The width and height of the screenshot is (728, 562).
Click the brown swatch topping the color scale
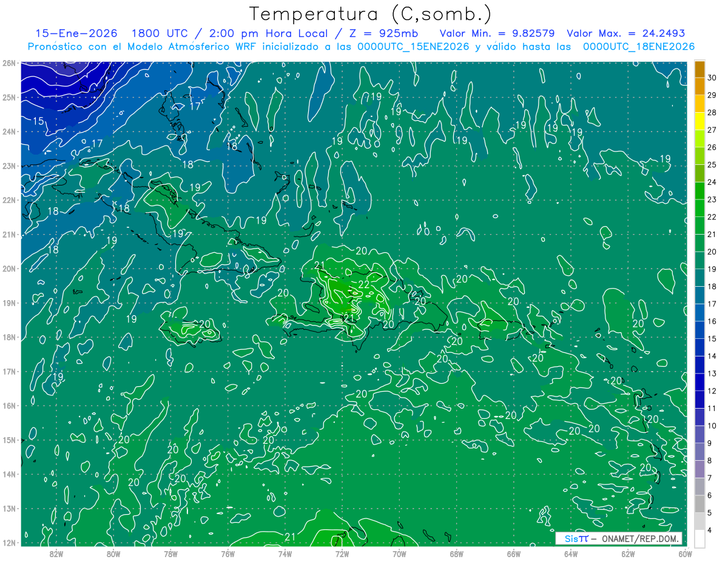pos(699,70)
